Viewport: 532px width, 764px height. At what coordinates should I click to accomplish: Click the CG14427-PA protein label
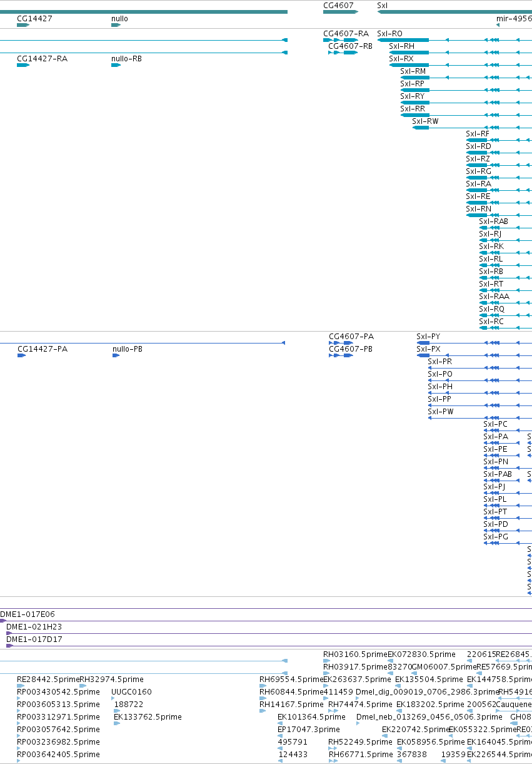tap(43, 349)
